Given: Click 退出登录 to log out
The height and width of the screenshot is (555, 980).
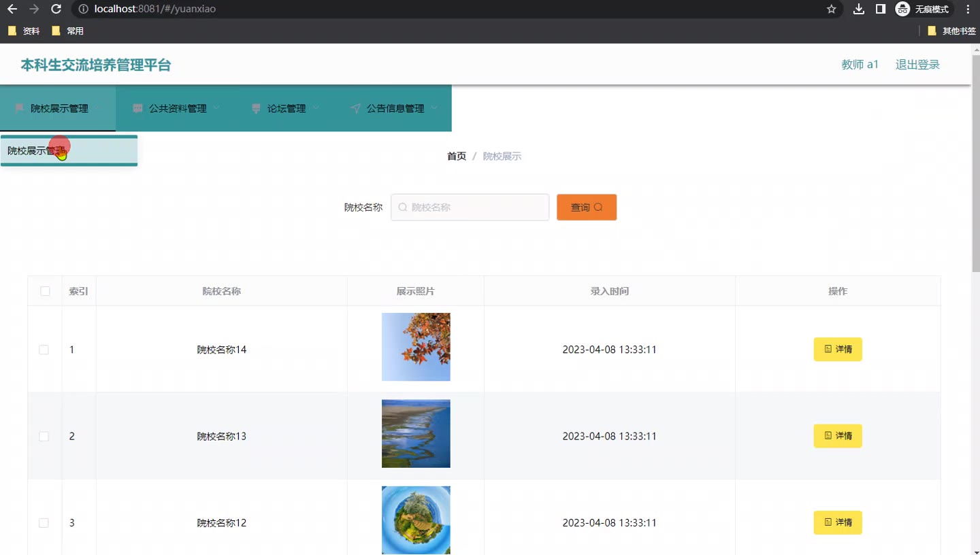Looking at the screenshot, I should [917, 65].
